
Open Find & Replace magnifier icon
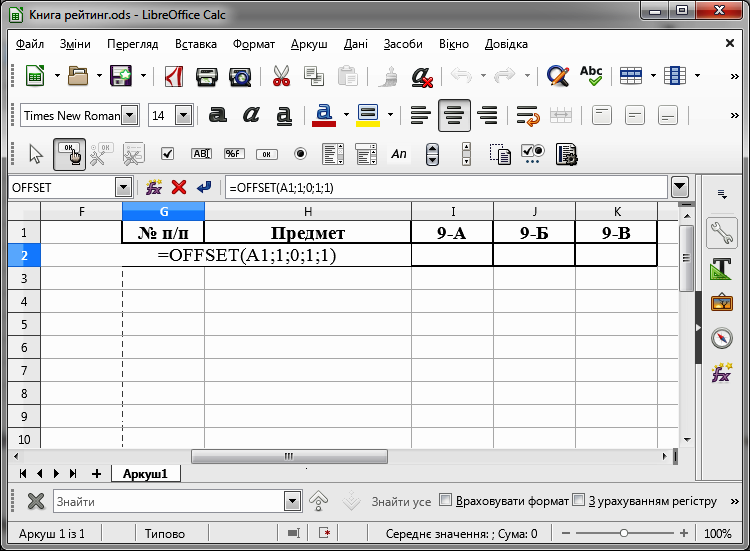558,76
